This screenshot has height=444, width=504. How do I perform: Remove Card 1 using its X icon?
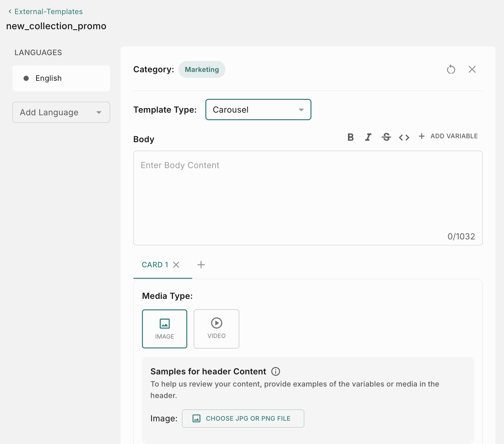tap(176, 265)
